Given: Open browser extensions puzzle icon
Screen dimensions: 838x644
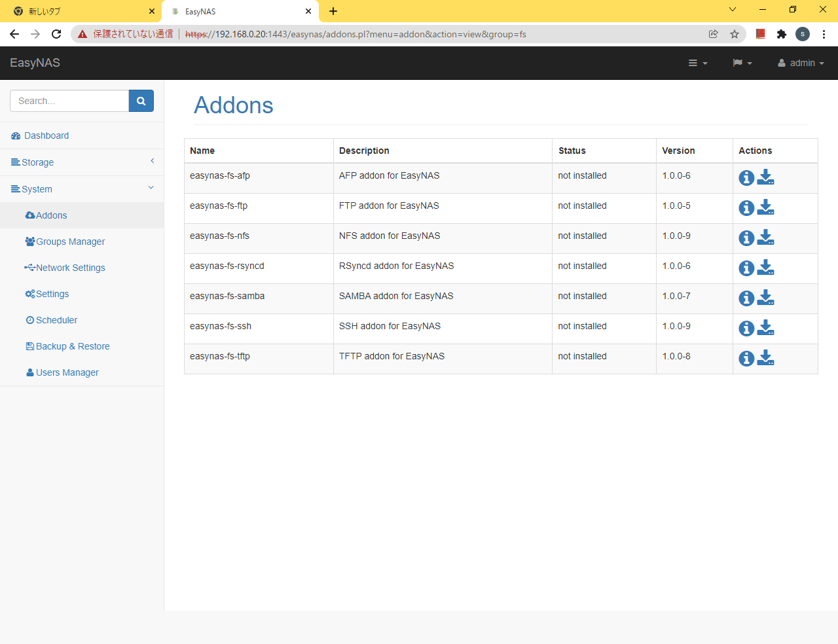Looking at the screenshot, I should coord(781,34).
